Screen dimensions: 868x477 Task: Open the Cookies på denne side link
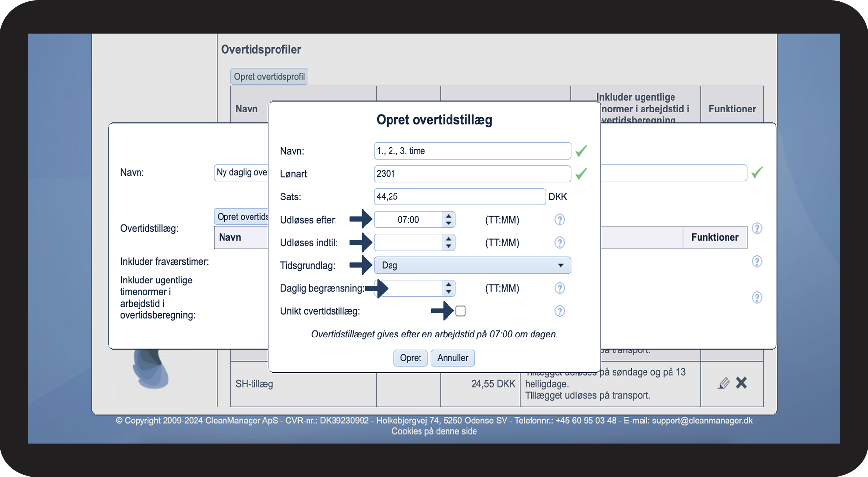pos(434,431)
